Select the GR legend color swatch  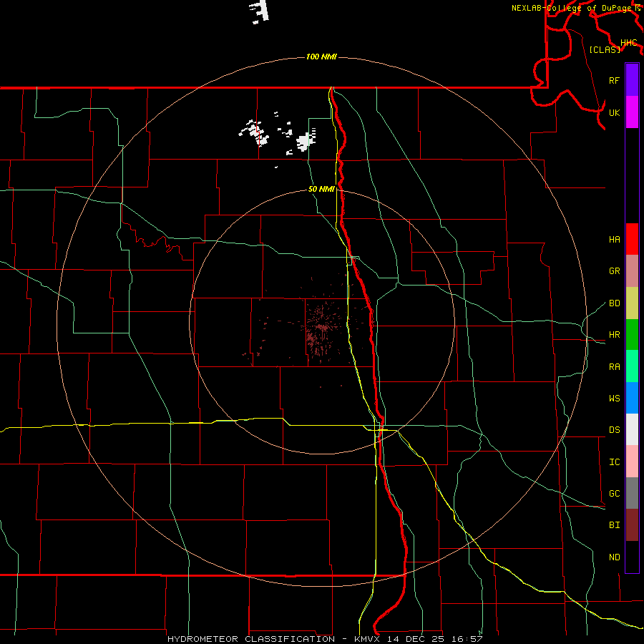point(632,271)
